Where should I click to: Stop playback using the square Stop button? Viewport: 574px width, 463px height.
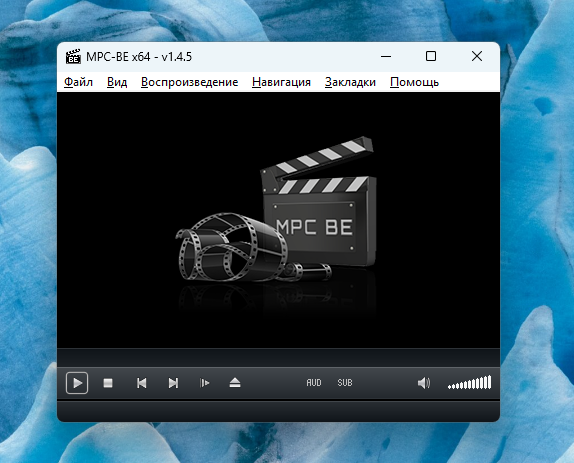tap(108, 383)
